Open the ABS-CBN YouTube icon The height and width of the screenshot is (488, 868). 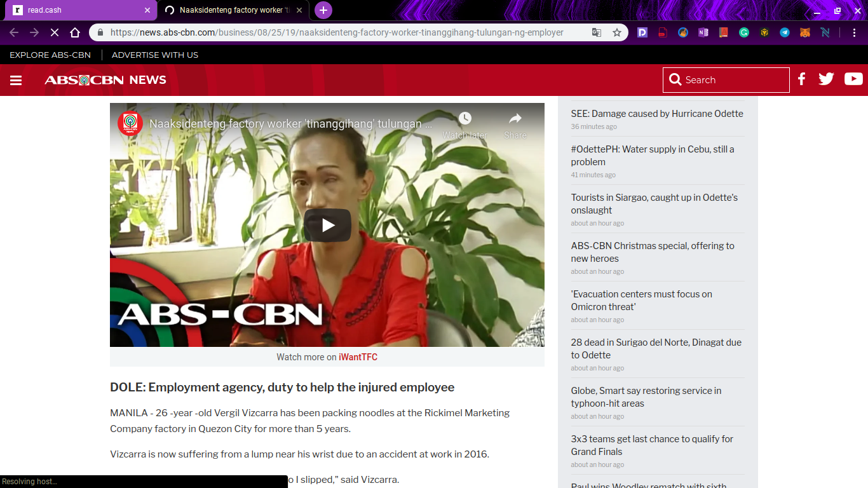[853, 79]
